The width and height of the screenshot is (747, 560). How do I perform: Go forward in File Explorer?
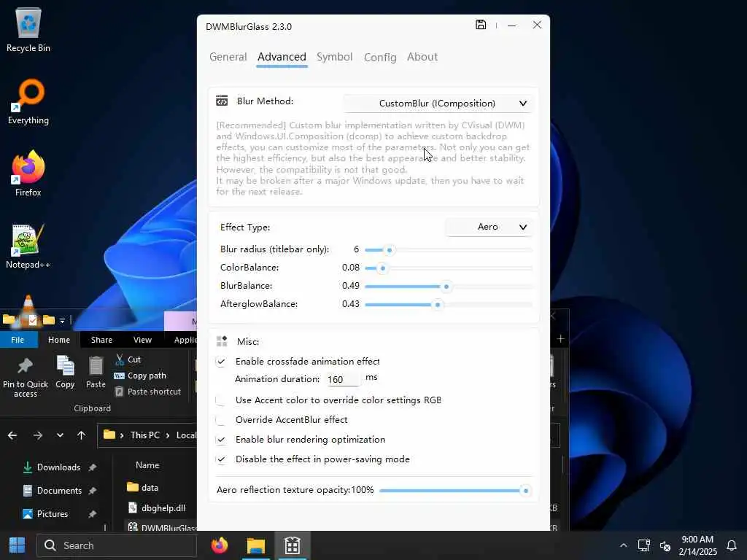pyautogui.click(x=38, y=435)
